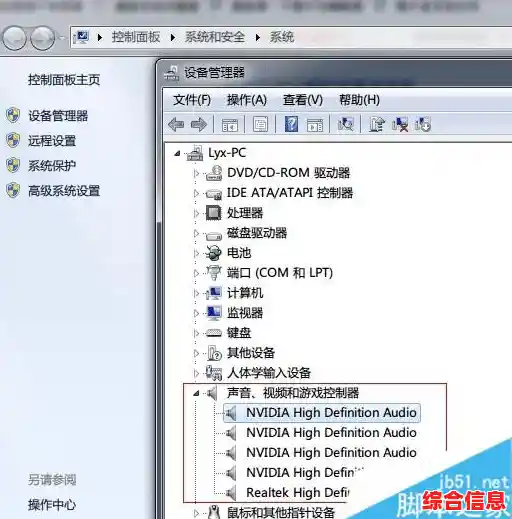The image size is (512, 519).
Task: Expand the 键盘 node
Action: [x=196, y=333]
